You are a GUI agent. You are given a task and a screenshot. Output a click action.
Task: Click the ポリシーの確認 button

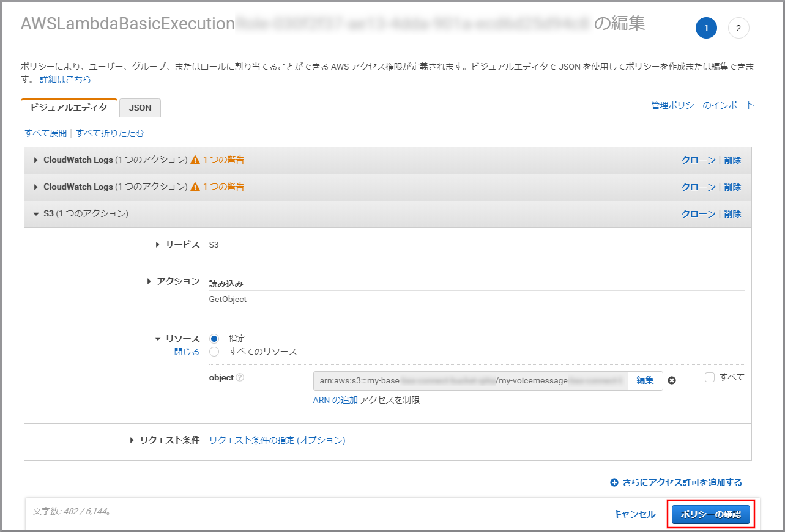(711, 515)
